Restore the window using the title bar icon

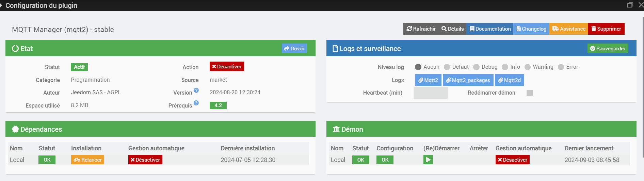[630, 5]
